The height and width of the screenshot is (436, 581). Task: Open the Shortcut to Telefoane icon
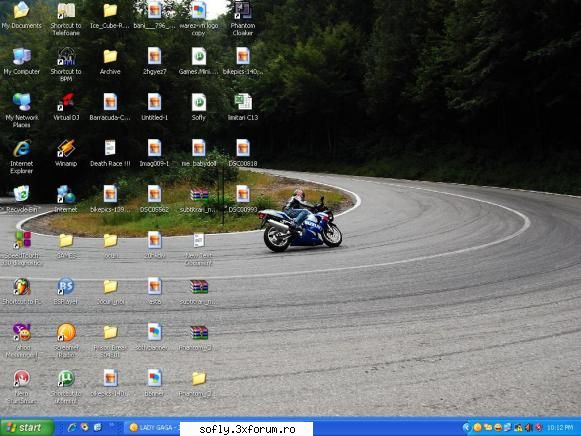(x=66, y=19)
